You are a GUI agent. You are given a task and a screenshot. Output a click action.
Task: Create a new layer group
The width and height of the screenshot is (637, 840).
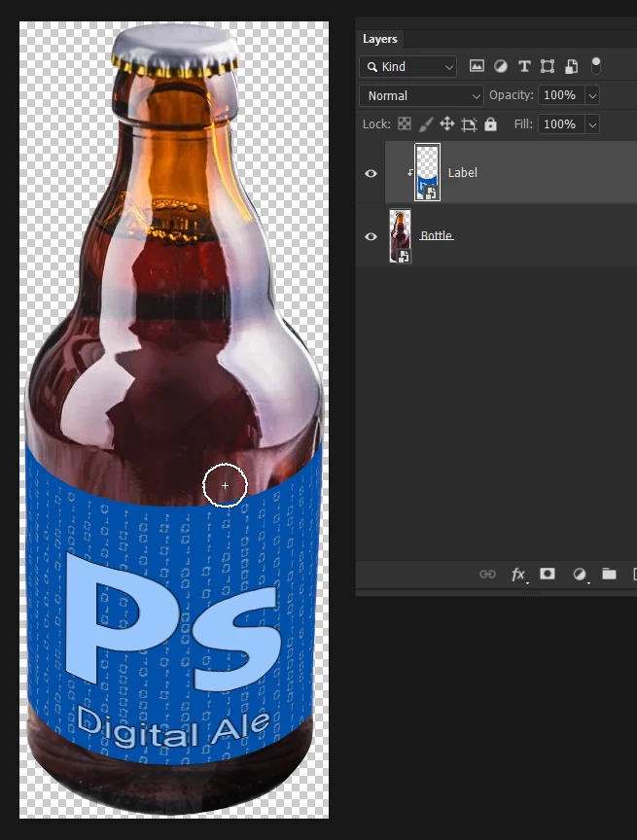tap(609, 574)
